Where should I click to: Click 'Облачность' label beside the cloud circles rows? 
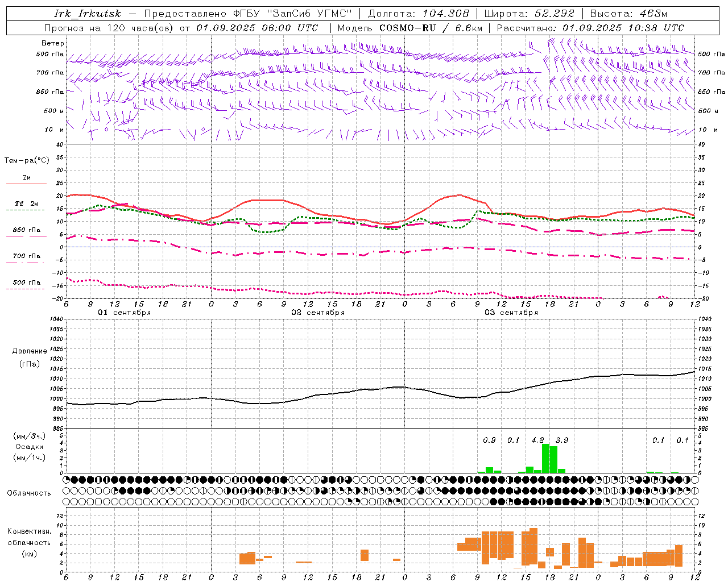pyautogui.click(x=29, y=493)
